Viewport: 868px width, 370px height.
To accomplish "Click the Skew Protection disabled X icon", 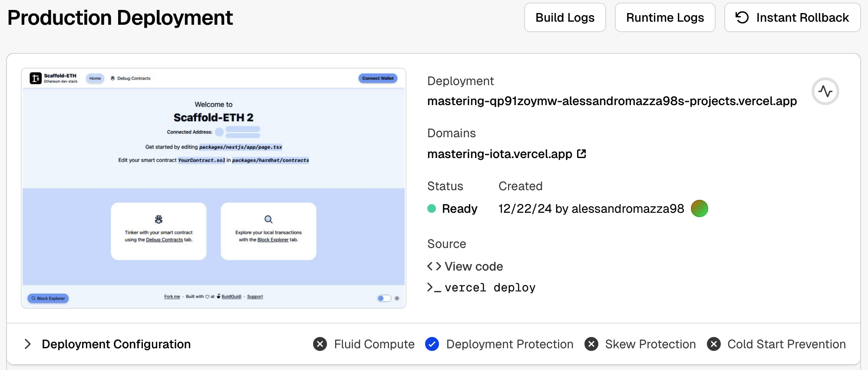I will (591, 344).
